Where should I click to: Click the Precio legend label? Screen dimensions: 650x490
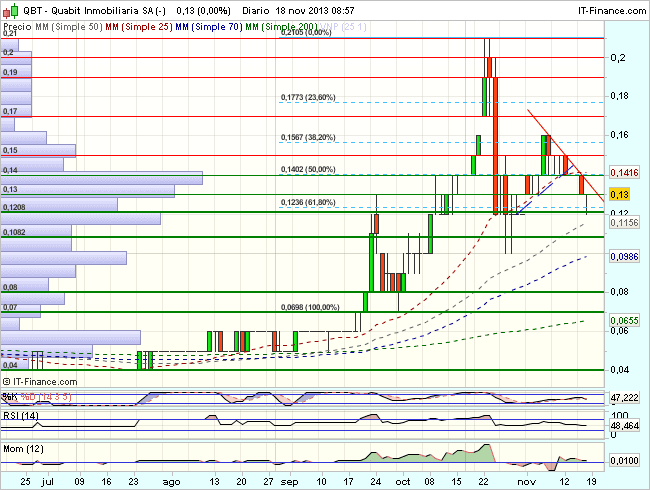coord(17,27)
